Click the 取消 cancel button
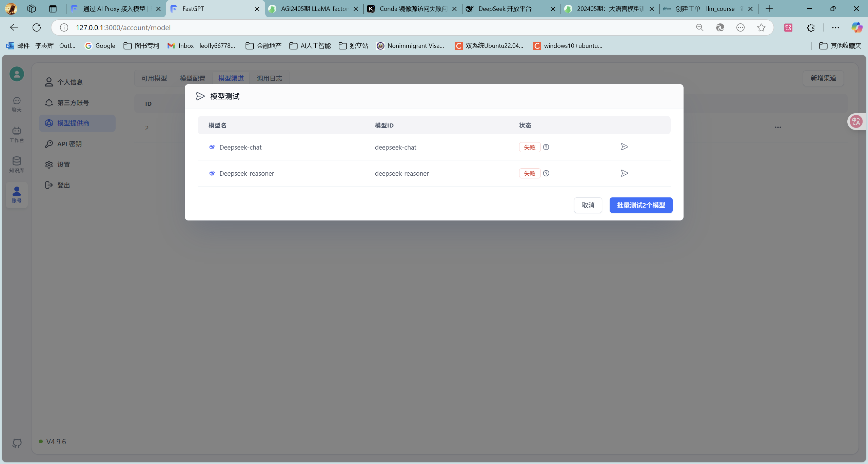 [588, 205]
